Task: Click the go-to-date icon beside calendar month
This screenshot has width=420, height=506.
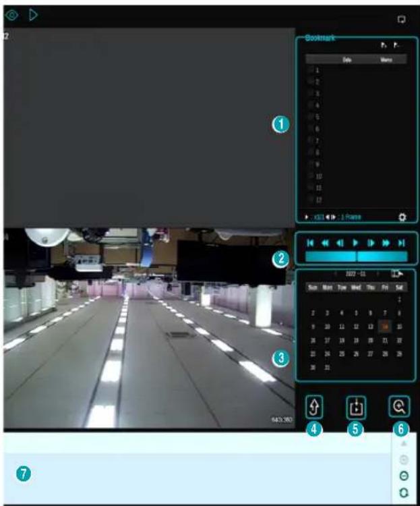Action: click(x=397, y=274)
